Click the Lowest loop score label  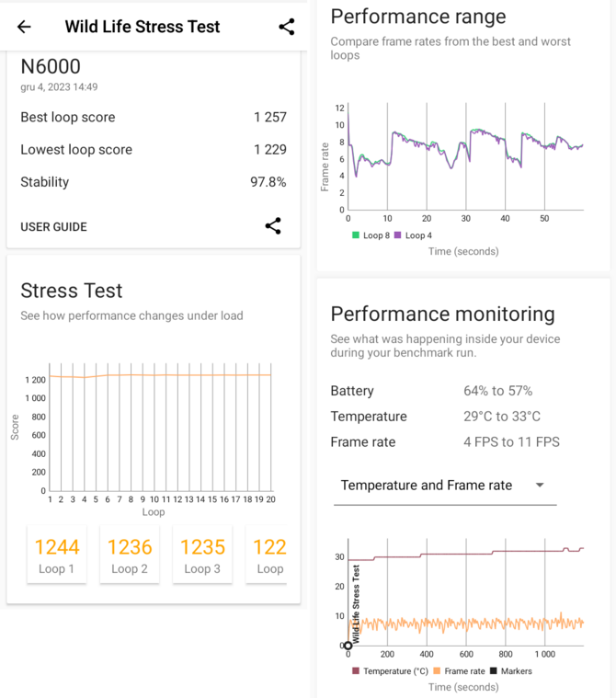tap(76, 150)
